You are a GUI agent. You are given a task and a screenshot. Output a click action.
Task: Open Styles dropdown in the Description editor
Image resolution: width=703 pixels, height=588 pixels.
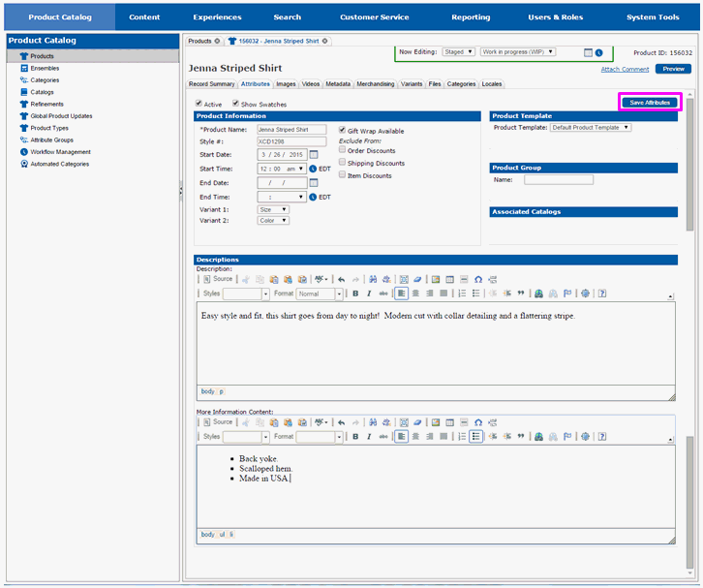pyautogui.click(x=246, y=294)
